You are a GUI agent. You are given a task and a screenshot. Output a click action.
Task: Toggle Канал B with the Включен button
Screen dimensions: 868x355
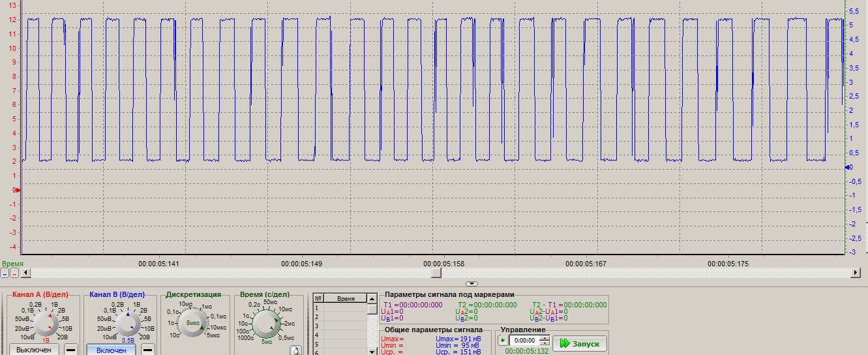click(x=112, y=350)
